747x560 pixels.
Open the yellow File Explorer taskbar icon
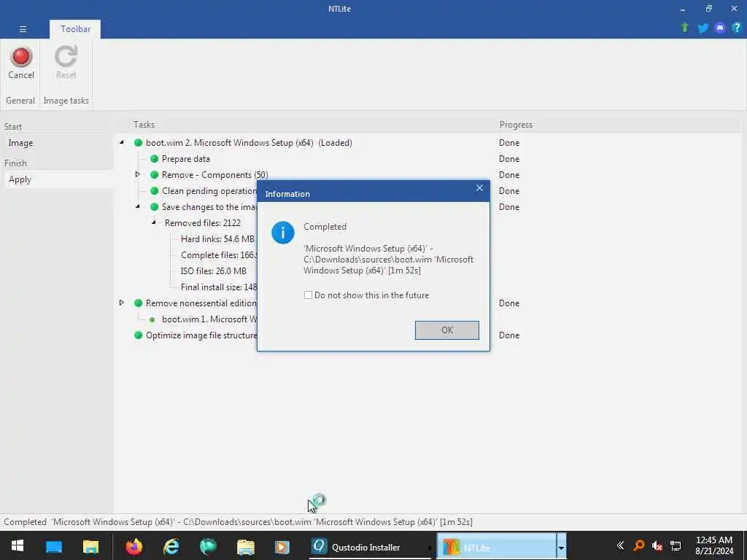[x=90, y=546]
